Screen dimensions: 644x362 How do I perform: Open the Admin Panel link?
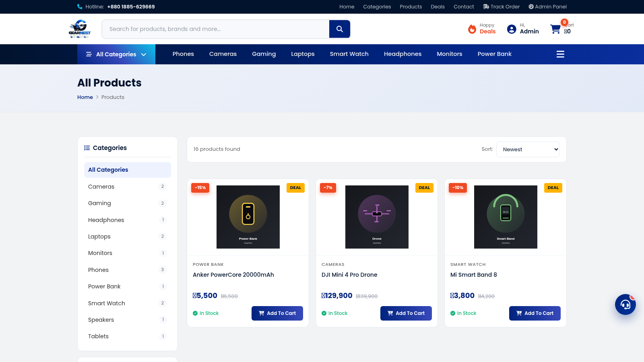547,7
